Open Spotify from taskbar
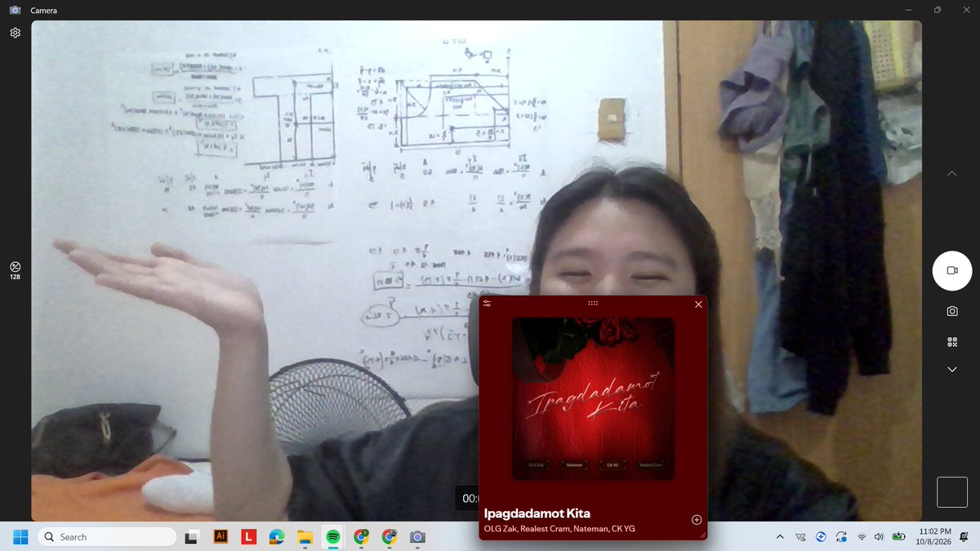This screenshot has width=980, height=551. click(x=333, y=537)
